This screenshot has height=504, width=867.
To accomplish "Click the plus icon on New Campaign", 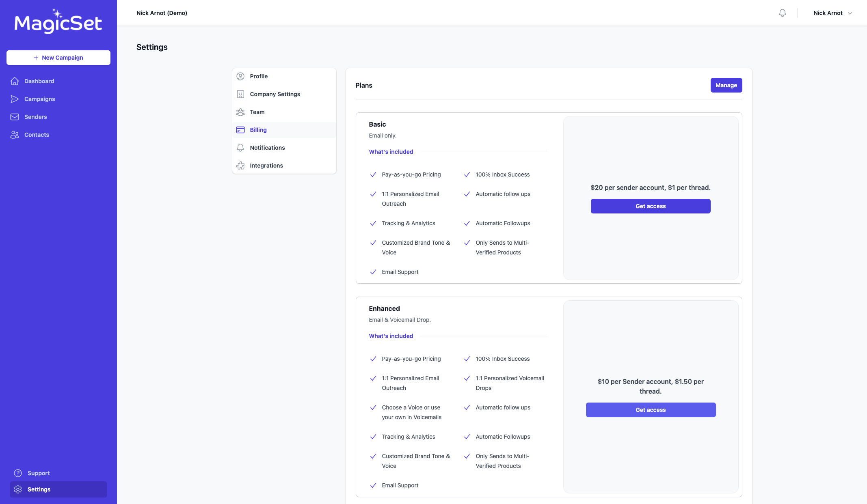I will click(36, 58).
